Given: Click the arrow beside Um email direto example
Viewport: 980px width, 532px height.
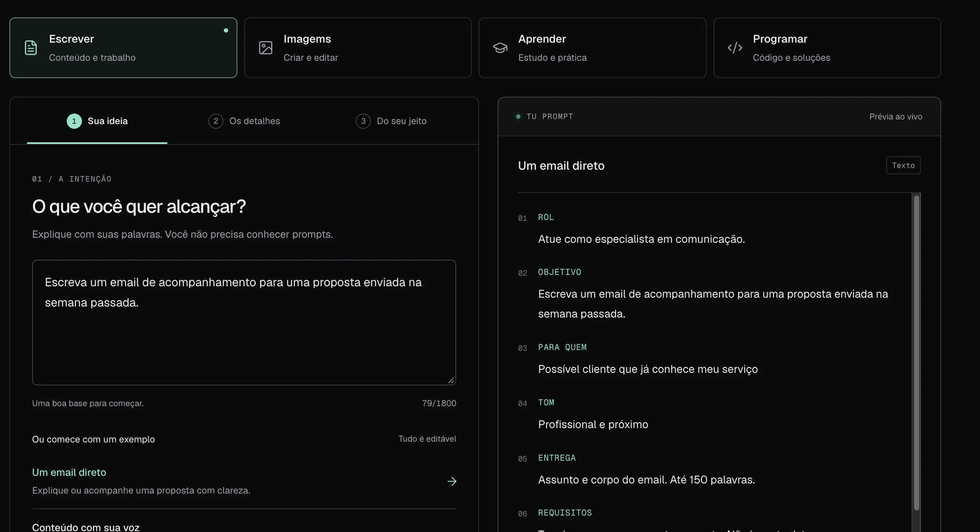Looking at the screenshot, I should point(452,481).
